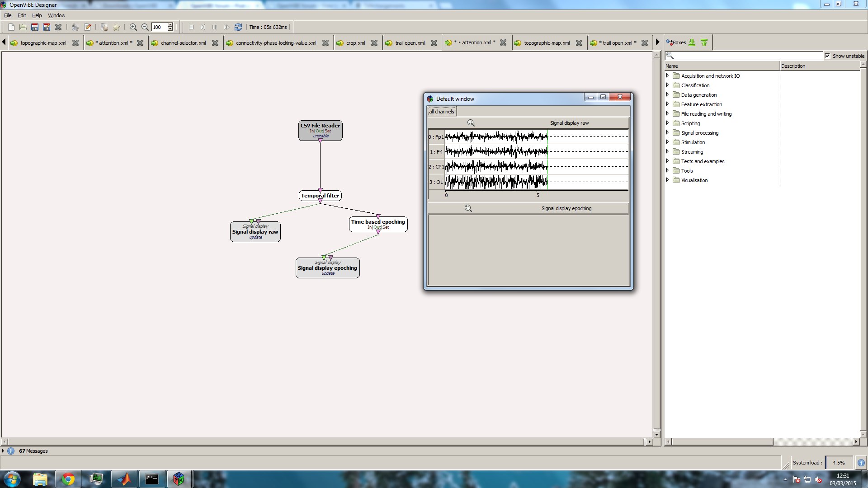
Task: Click the Signal display epoching header button
Action: click(528, 208)
